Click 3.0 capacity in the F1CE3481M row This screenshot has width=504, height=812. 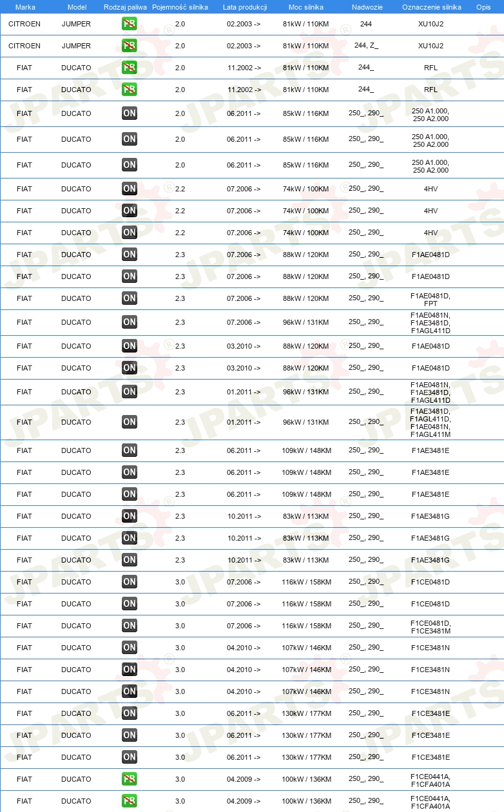tap(180, 626)
